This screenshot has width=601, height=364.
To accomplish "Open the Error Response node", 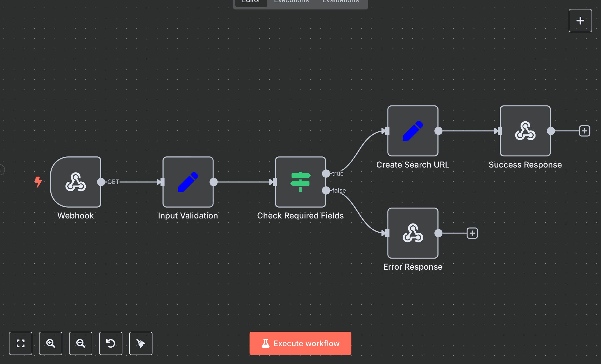I will pos(413,233).
